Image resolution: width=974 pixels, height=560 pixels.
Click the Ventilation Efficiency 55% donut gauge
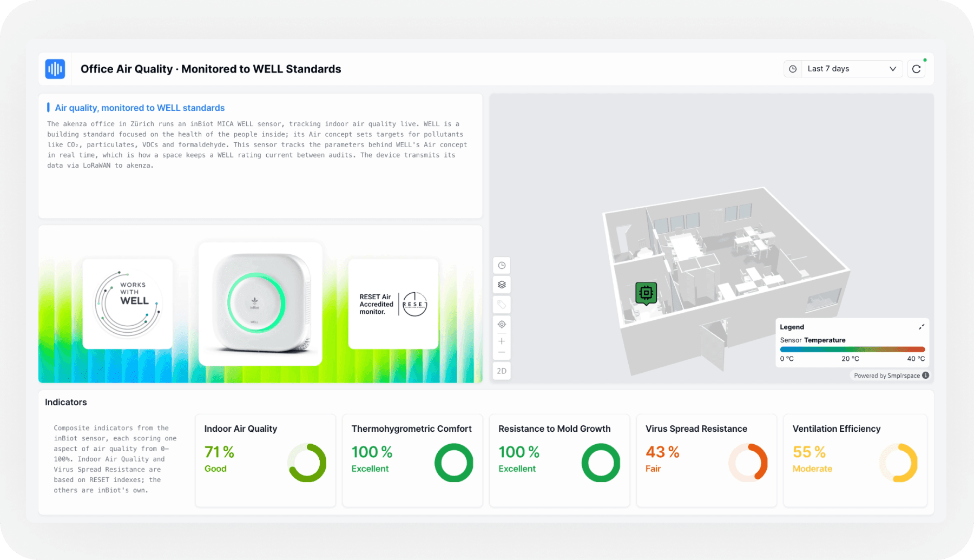coord(898,463)
